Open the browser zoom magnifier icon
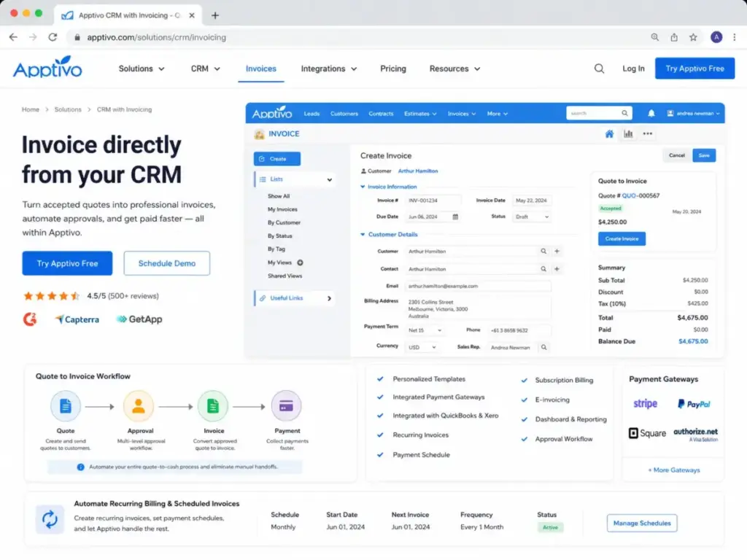 pyautogui.click(x=655, y=37)
